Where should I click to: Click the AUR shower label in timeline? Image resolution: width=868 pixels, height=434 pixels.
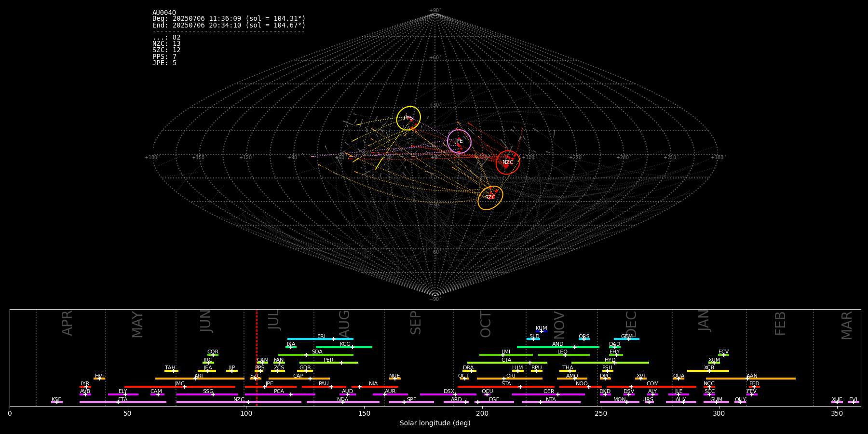(x=390, y=392)
